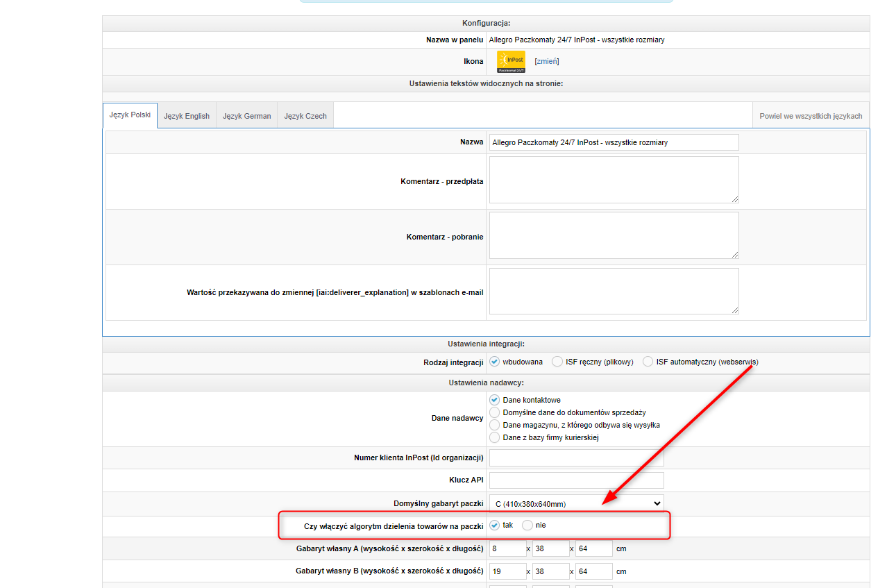This screenshot has height=588, width=887.
Task: Switch to the Język Polski tab
Action: pyautogui.click(x=130, y=115)
